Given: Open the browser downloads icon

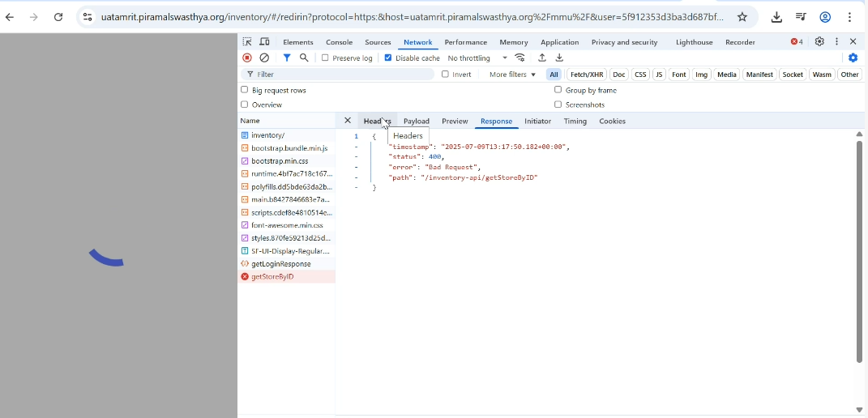Looking at the screenshot, I should coord(776,17).
